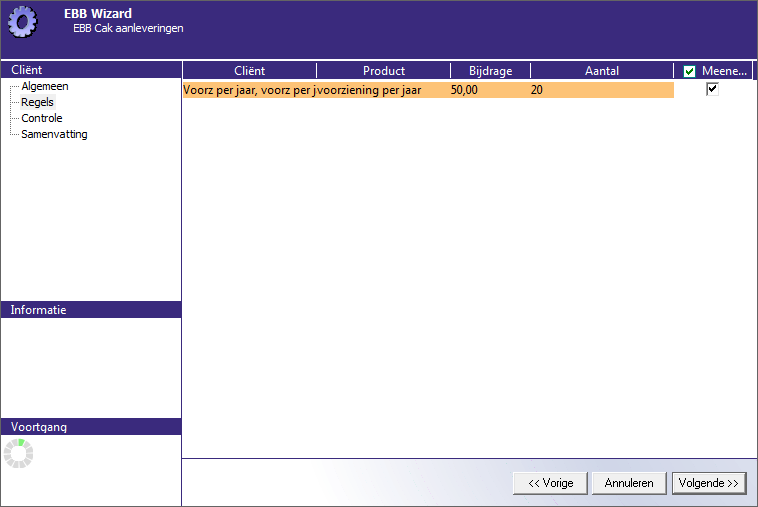
Task: Click the Cliënt sidebar panel header
Action: point(90,70)
